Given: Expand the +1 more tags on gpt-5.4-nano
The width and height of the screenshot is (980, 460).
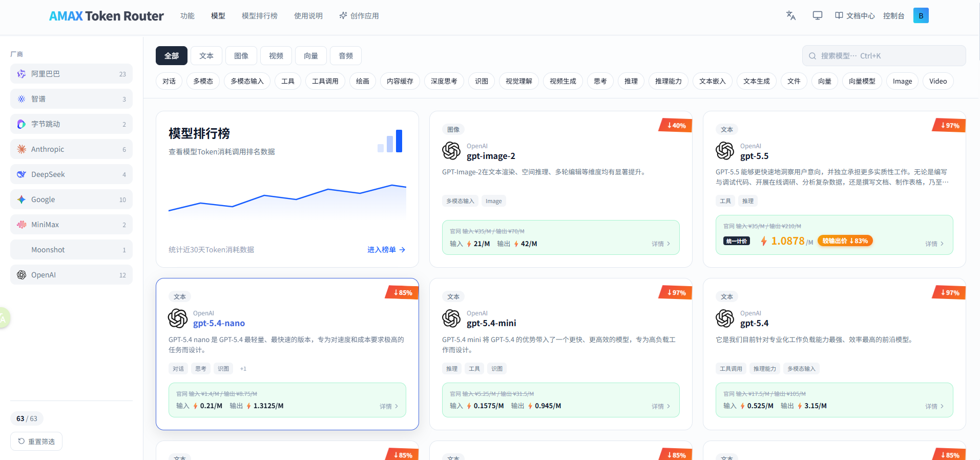Looking at the screenshot, I should click(x=243, y=369).
